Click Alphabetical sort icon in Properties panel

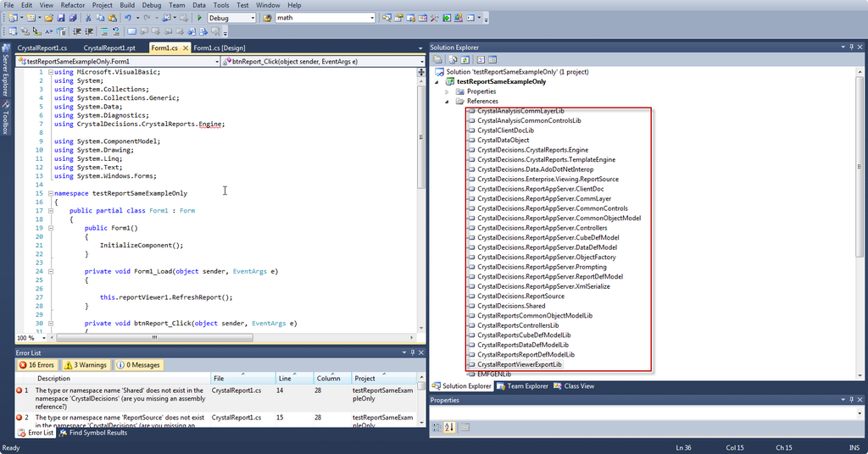tap(449, 427)
